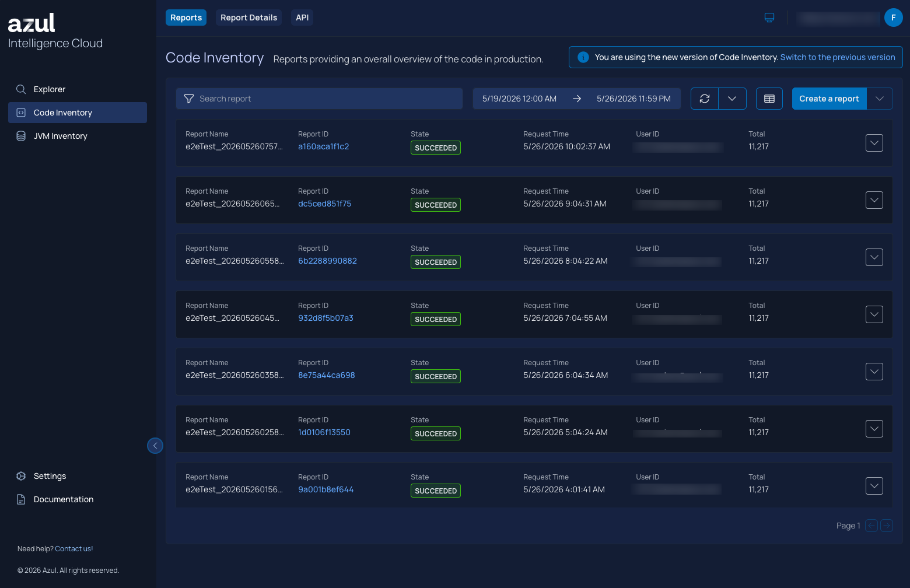Expand report 6b2288990882 row
Image resolution: width=910 pixels, height=588 pixels.
[x=874, y=257]
